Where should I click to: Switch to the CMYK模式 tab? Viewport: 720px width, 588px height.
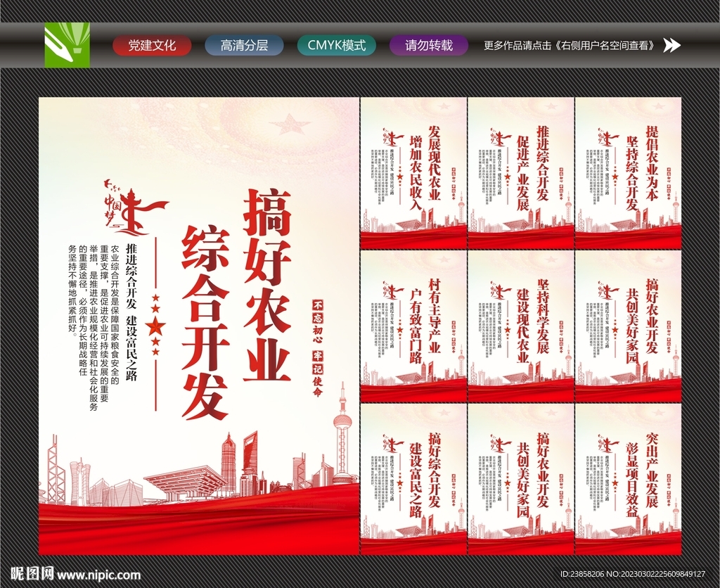tap(337, 44)
